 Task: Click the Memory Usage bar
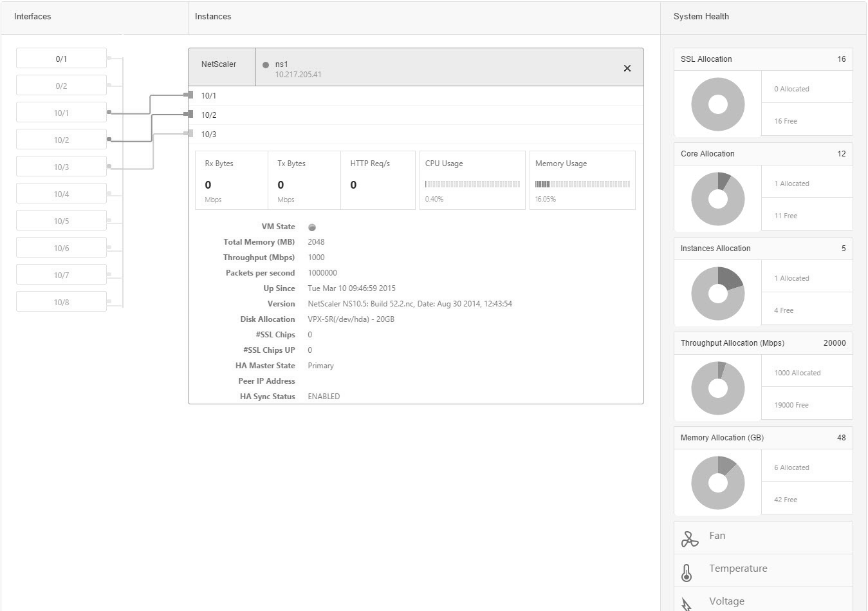pos(582,184)
